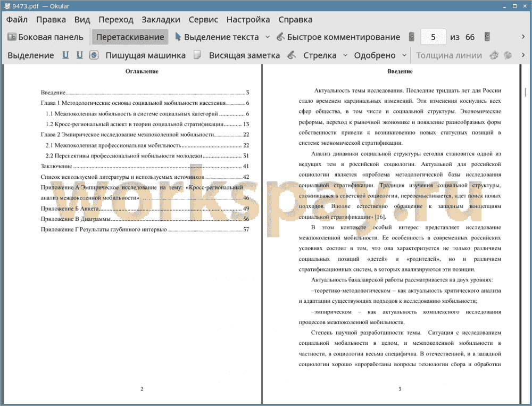Click the vertical scrollbar handle
The image size is (532, 406).
tap(526, 92)
